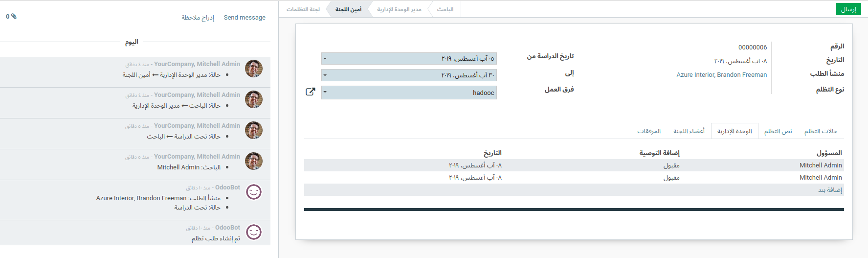Switch to the المرفقات tab
The height and width of the screenshot is (258, 868).
click(649, 131)
